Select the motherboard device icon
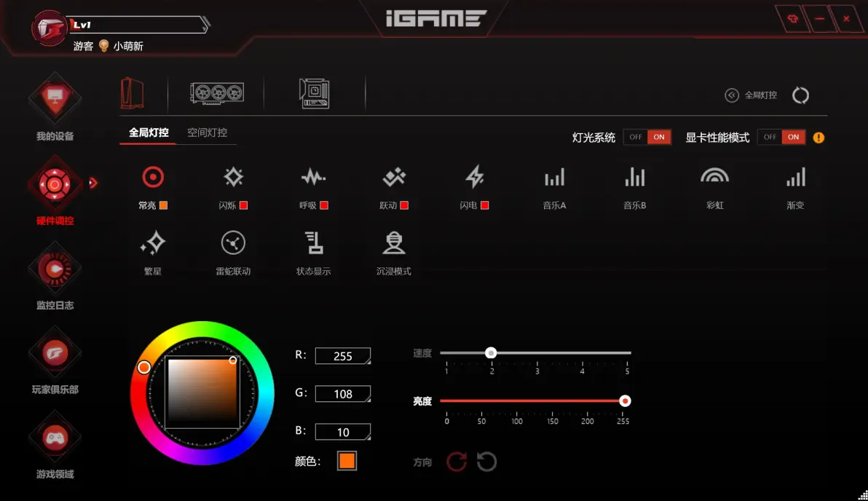 tap(315, 93)
